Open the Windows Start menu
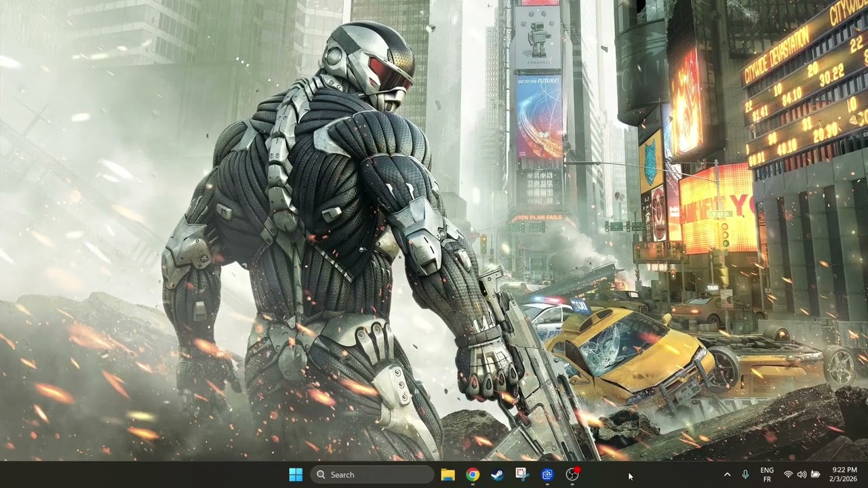Viewport: 868px width, 488px height. coord(296,475)
